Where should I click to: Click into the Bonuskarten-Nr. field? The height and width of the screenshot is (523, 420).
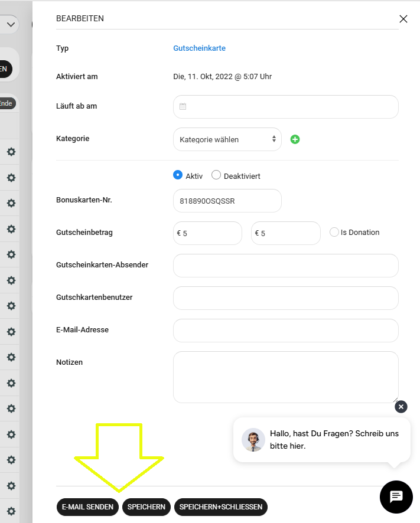point(227,201)
